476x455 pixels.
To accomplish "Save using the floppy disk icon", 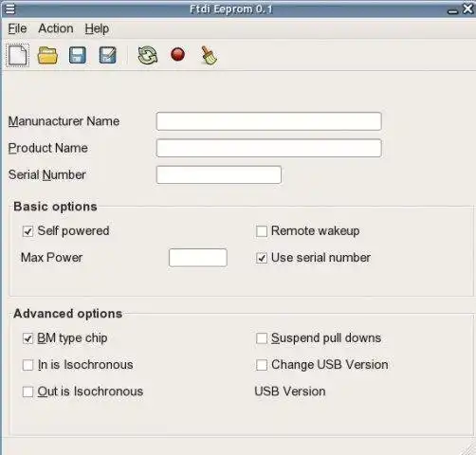I will (x=78, y=55).
